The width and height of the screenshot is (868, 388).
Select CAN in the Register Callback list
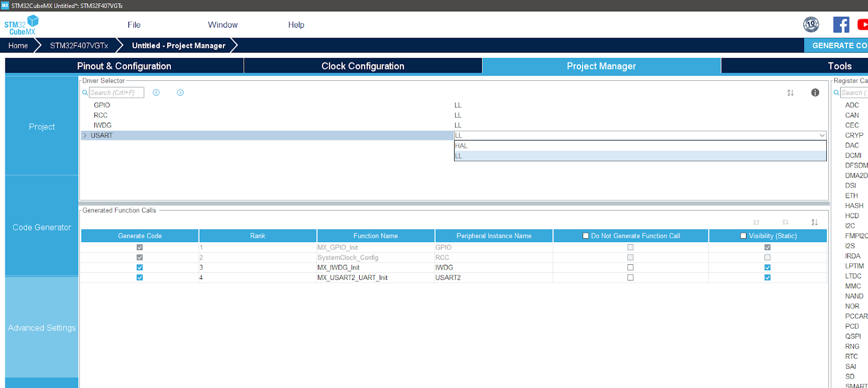pos(852,115)
